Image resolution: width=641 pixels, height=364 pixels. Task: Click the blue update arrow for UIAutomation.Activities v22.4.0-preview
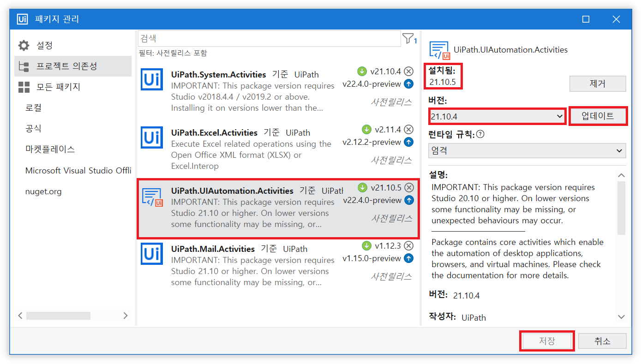point(409,200)
